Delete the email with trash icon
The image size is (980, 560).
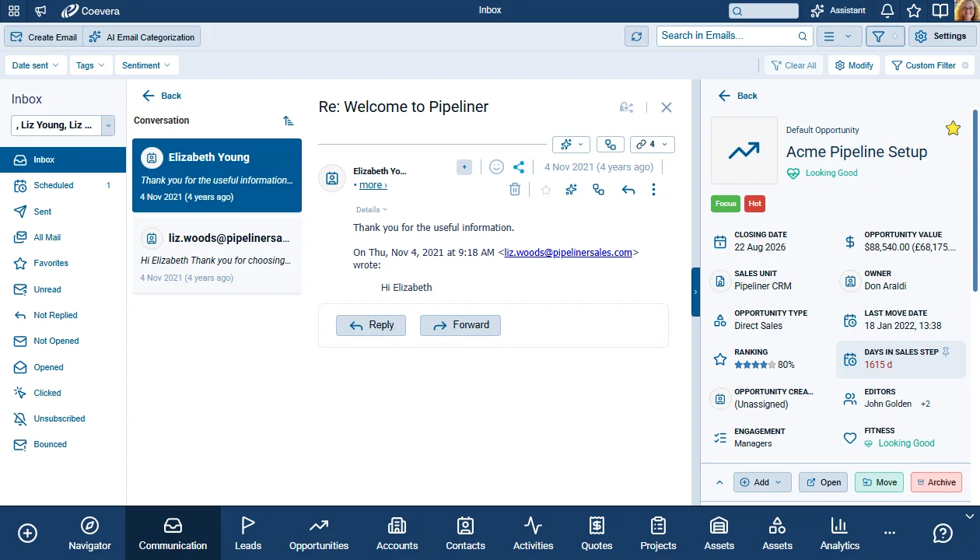click(515, 189)
